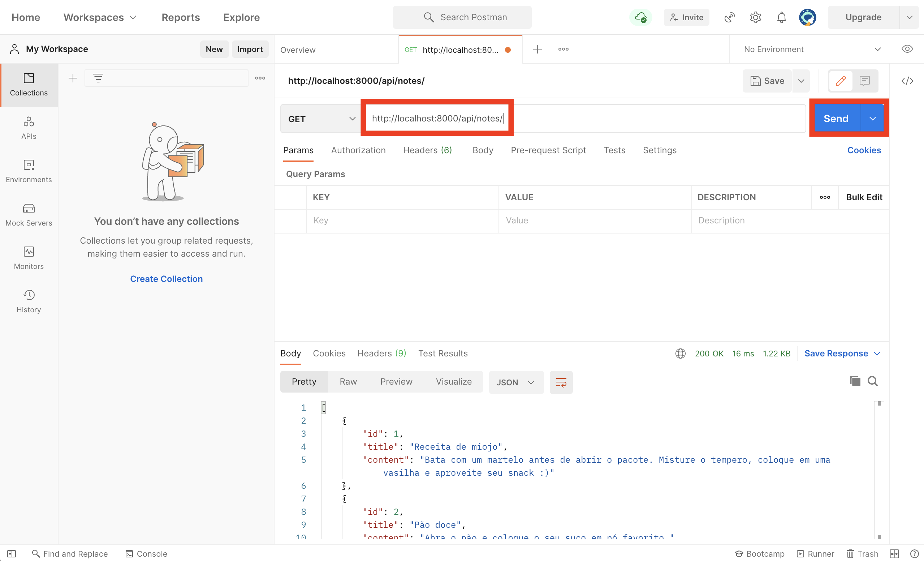Select the Visualize response view
Image resolution: width=924 pixels, height=561 pixels.
coord(453,381)
